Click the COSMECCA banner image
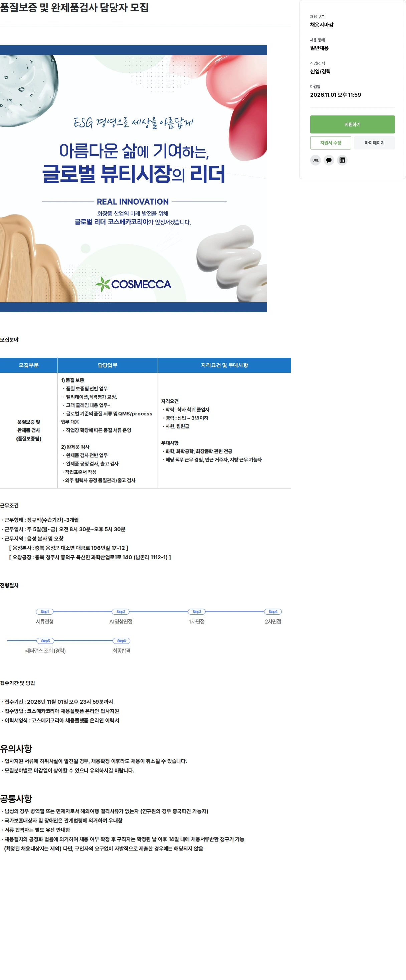Image resolution: width=406 pixels, height=980 pixels. point(134,179)
